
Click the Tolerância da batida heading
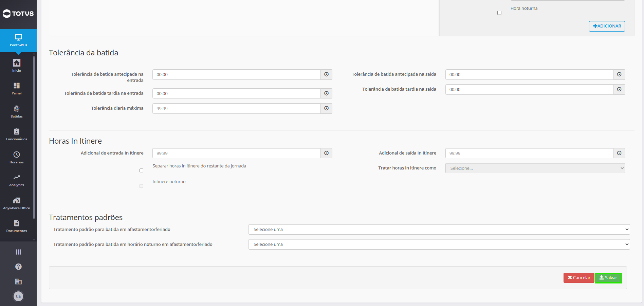(84, 53)
